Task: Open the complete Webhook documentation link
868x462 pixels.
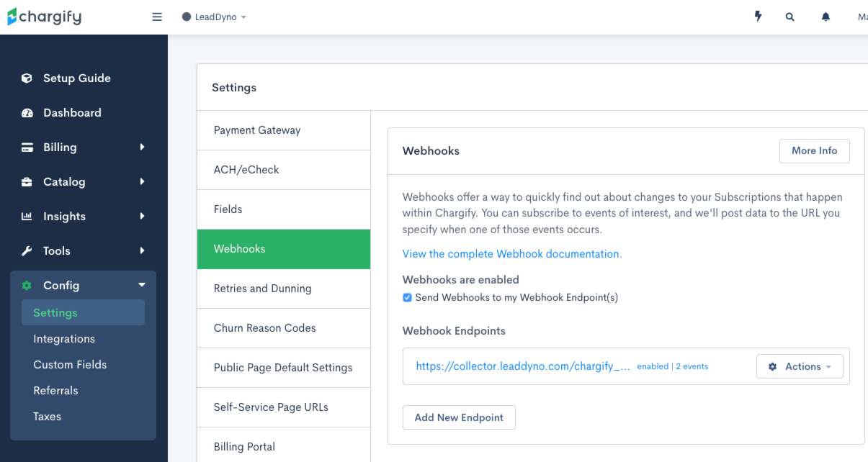Action: point(512,254)
